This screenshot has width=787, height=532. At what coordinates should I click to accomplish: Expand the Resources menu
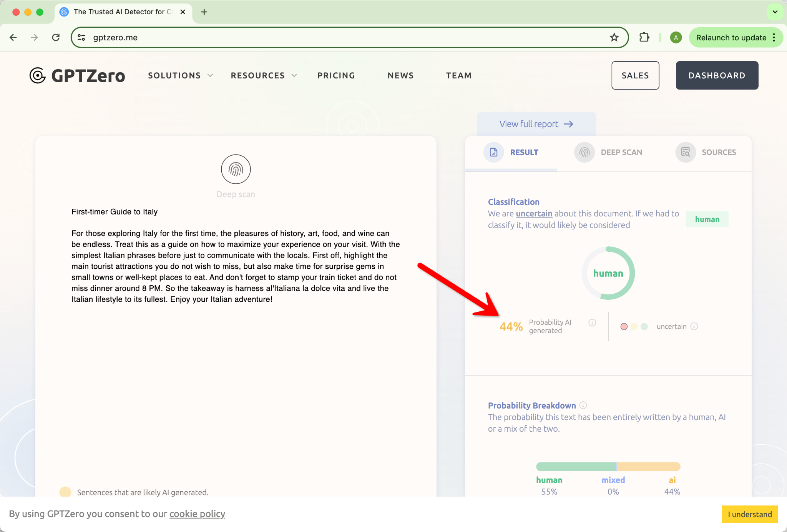click(x=264, y=75)
